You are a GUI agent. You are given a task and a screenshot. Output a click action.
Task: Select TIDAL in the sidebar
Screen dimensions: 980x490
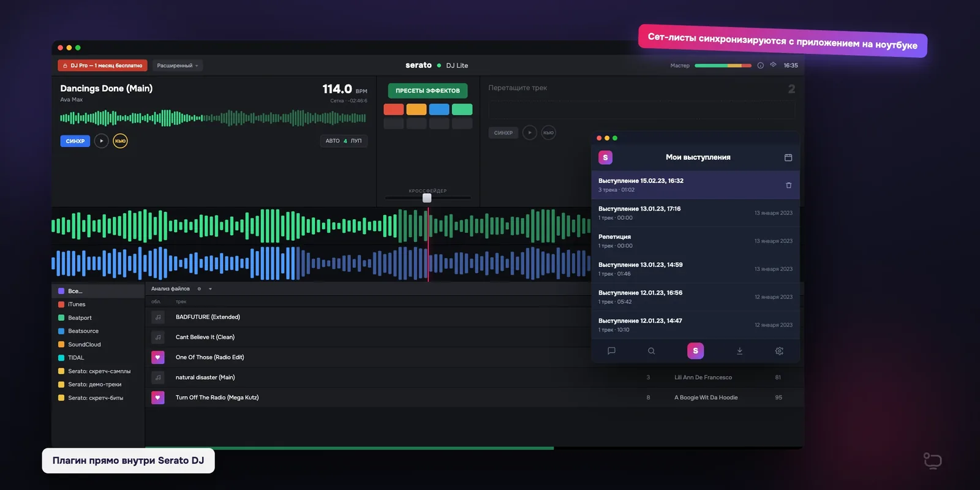coord(98,358)
